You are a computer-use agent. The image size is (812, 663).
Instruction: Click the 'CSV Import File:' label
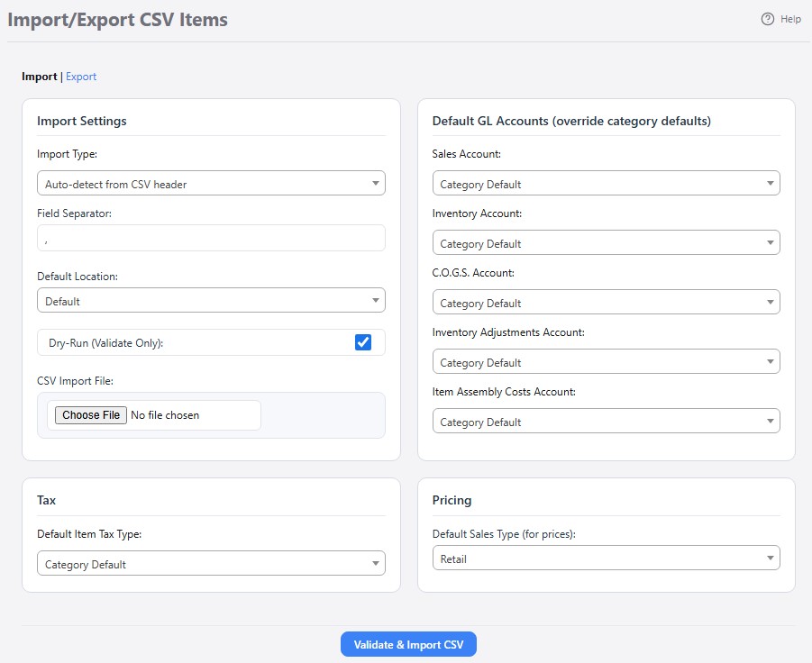tap(75, 381)
